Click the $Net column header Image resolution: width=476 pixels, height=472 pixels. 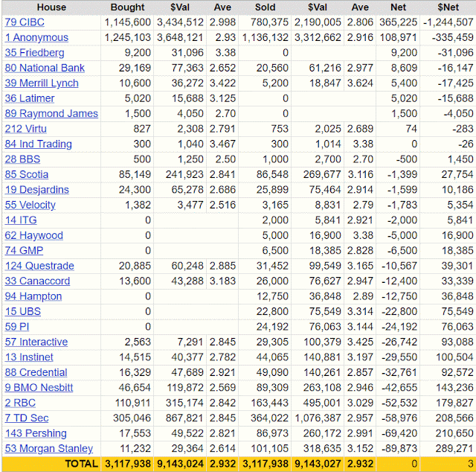[448, 7]
